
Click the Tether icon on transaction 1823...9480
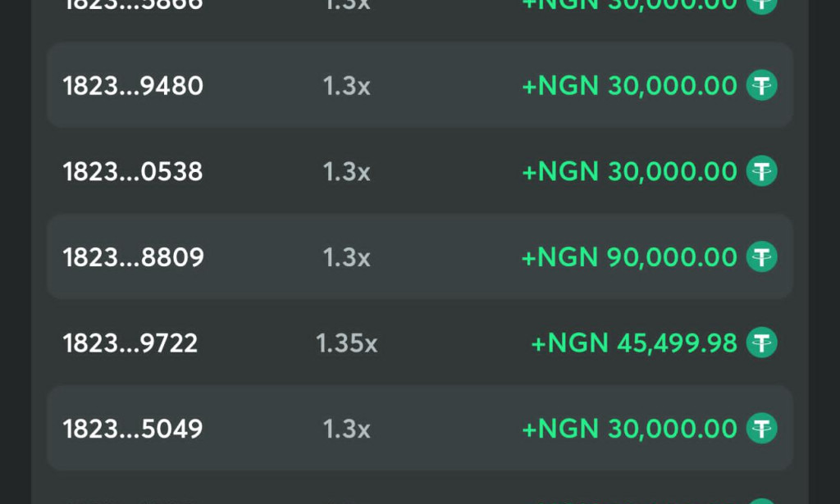click(x=761, y=85)
